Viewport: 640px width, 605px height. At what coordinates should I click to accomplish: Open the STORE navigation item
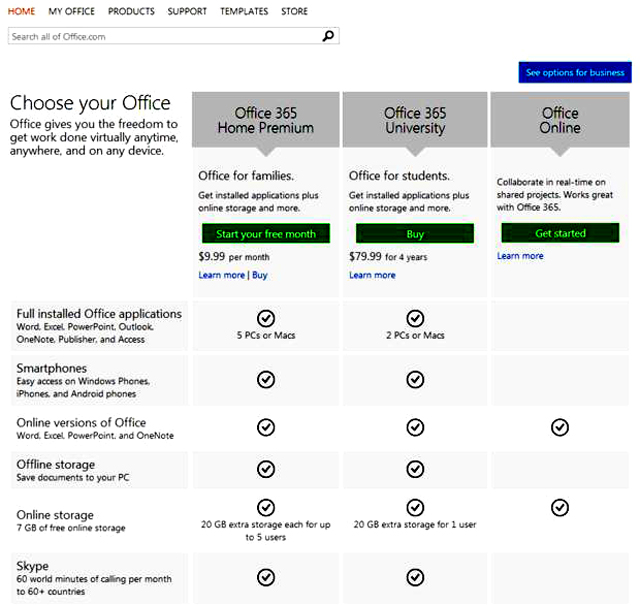pyautogui.click(x=294, y=11)
